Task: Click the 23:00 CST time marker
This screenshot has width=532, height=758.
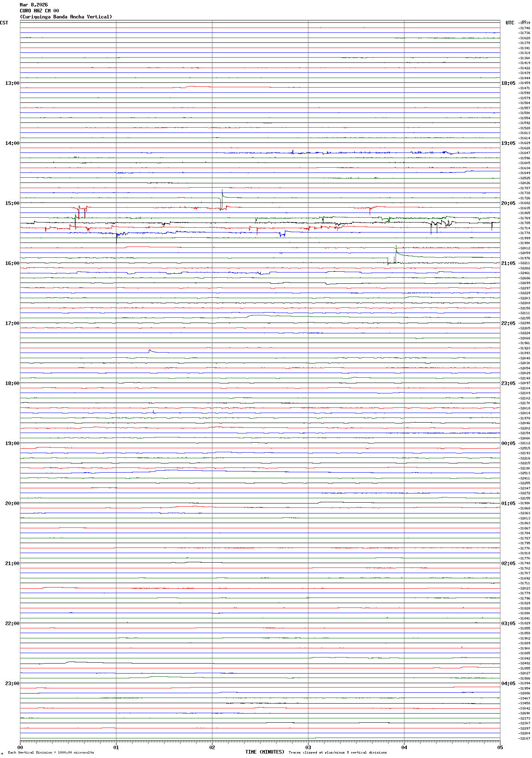Action: pos(12,684)
